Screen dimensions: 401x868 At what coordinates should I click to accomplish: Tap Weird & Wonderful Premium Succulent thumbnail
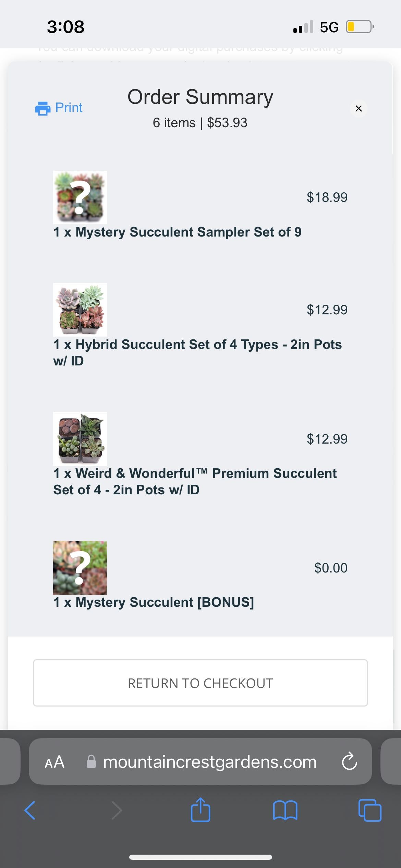[80, 438]
